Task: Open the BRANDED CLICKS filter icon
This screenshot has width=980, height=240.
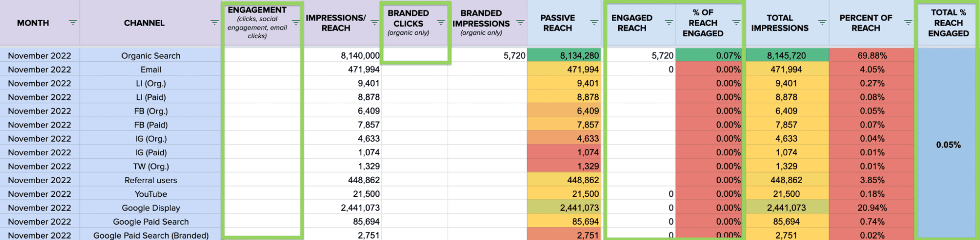Action: coord(441,23)
